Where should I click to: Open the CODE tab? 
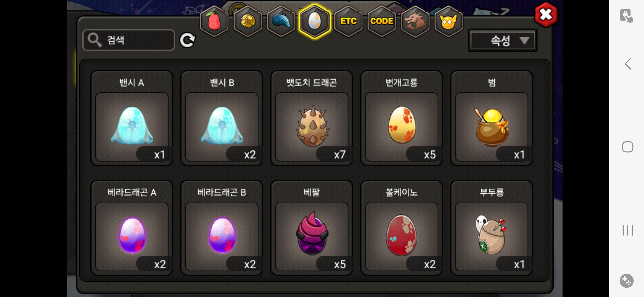point(382,21)
